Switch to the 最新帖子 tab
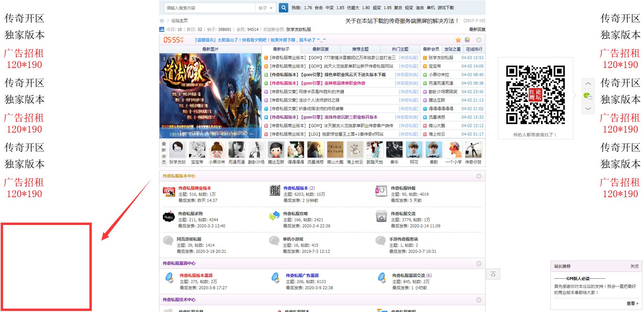Screen dimensions: 644x312 click(x=281, y=49)
